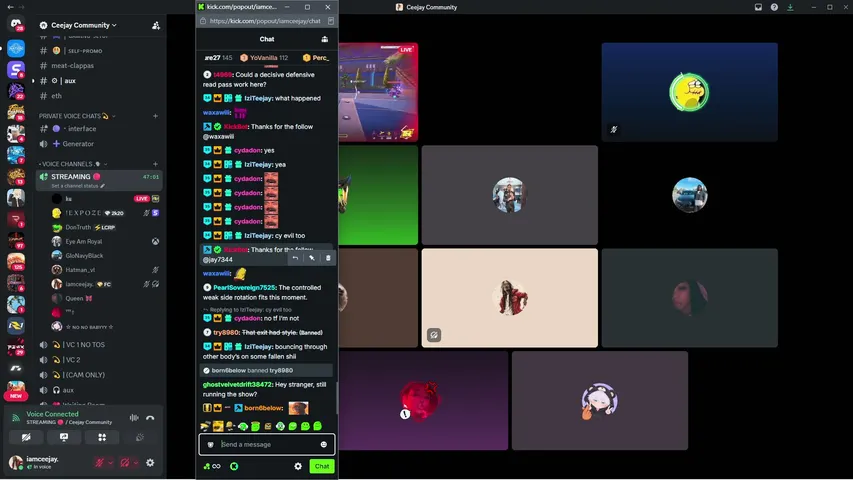This screenshot has width=853, height=480.
Task: Toggle noise suppression in Voice Connected panel
Action: point(134,418)
